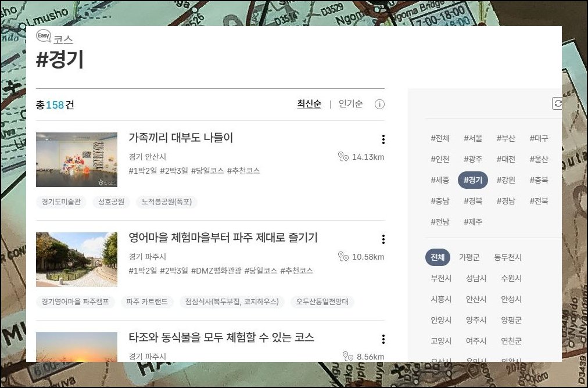Select the #전체 region tag

click(x=440, y=138)
